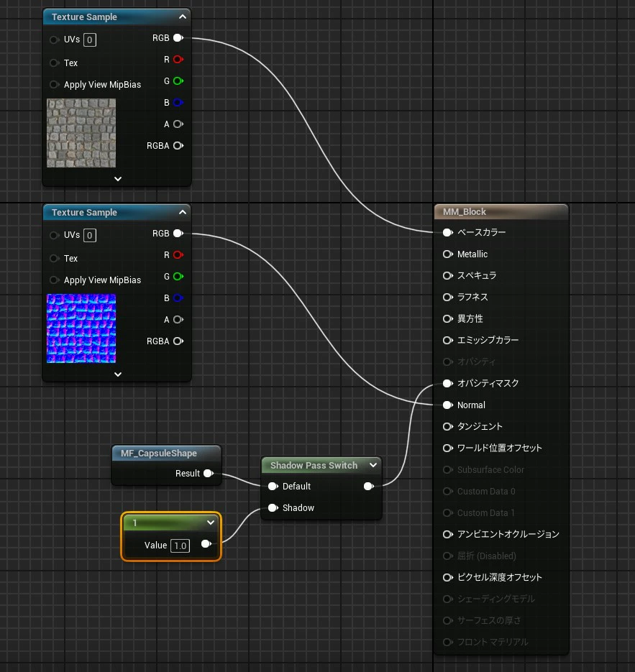This screenshot has width=635, height=672.
Task: Click the UVs index field on the cobblestone Texture Sample
Action: tap(90, 40)
